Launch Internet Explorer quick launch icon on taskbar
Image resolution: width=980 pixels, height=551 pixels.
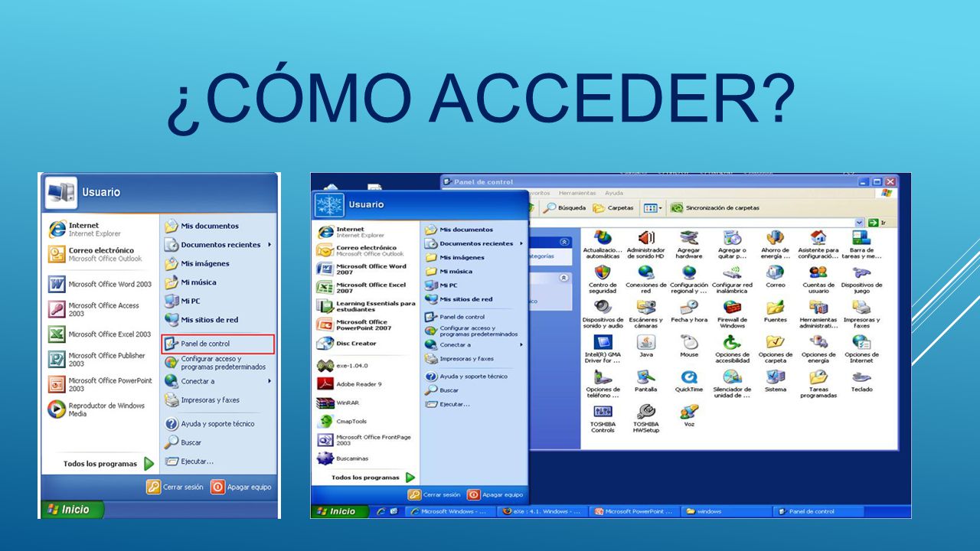(x=381, y=511)
